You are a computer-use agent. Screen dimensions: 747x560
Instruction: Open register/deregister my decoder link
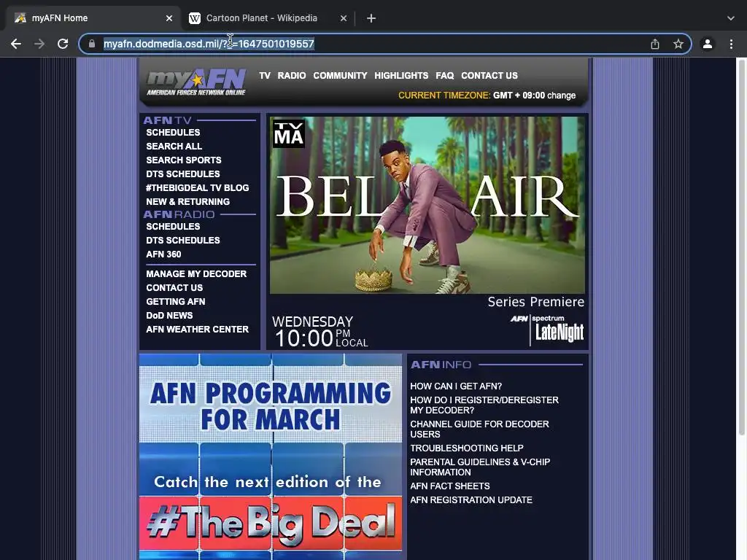coord(484,405)
